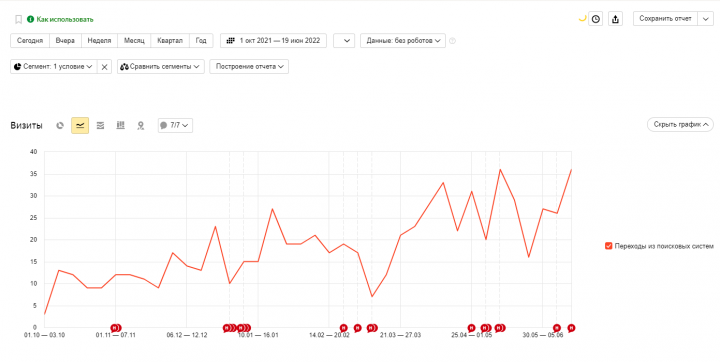The image size is (720, 362).
Task: Click the Сохранить отчет button
Action: [x=665, y=19]
